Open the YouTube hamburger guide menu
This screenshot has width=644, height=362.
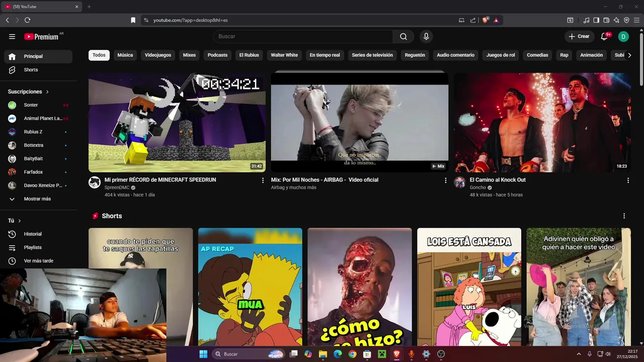12,36
